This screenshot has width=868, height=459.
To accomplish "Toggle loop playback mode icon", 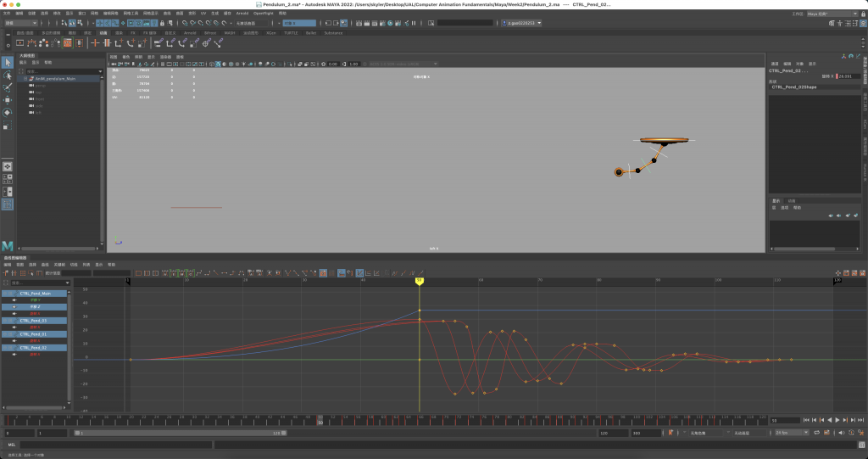I will [816, 433].
